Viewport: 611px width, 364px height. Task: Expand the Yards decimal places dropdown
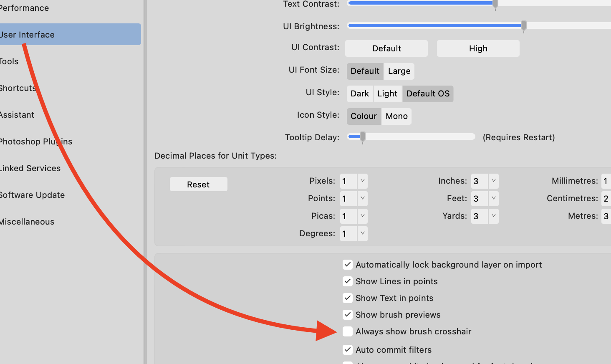pyautogui.click(x=493, y=216)
